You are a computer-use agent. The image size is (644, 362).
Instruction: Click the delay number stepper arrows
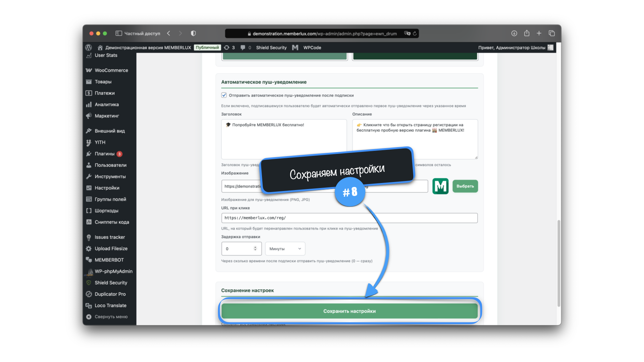tap(255, 248)
